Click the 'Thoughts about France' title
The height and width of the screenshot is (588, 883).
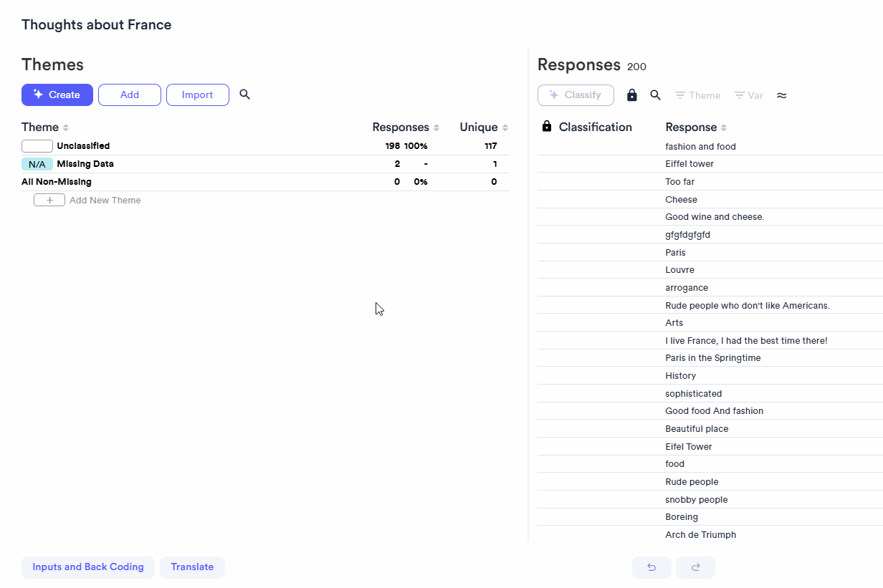(x=97, y=25)
